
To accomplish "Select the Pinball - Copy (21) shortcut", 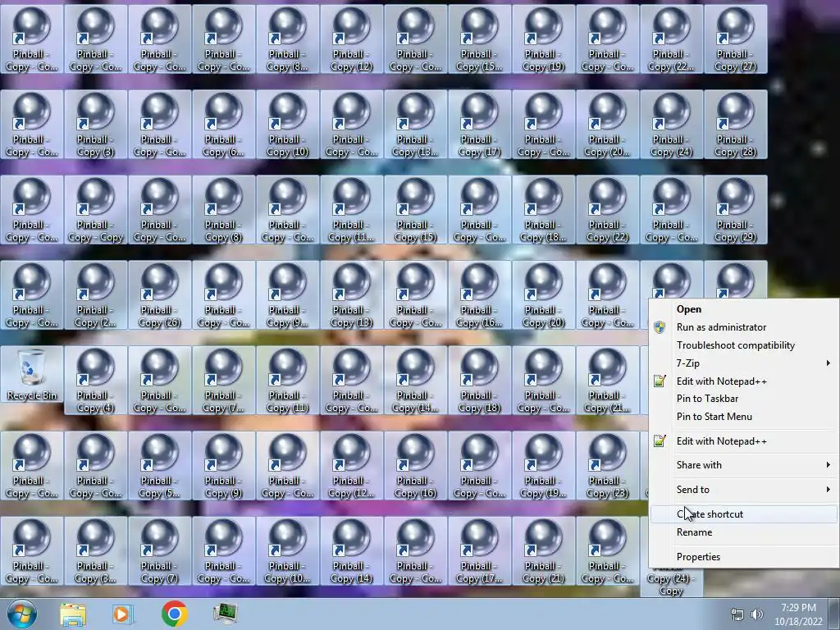I will 543,550.
